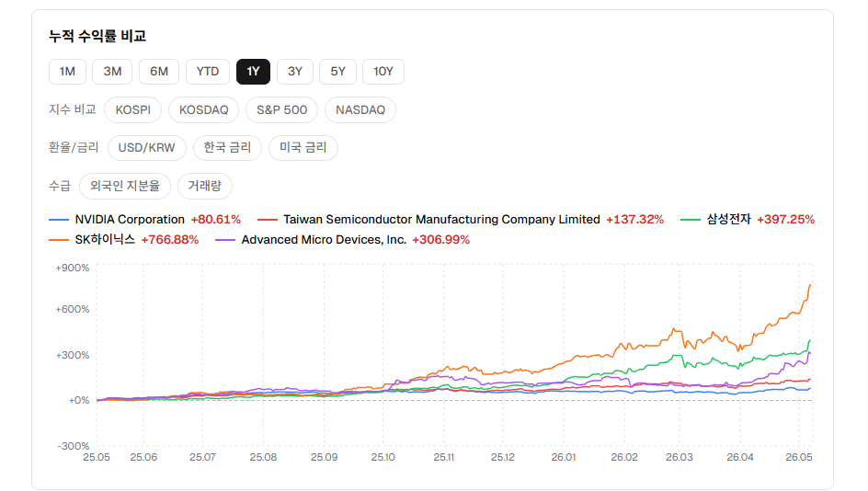This screenshot has width=868, height=491.
Task: Click the 26.02 x-axis date label
Action: coord(624,457)
